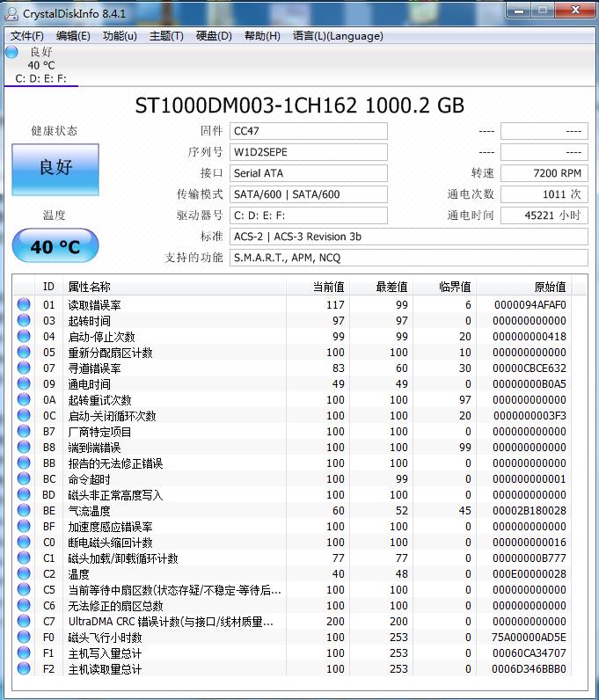Click the 最差值 column header

[381, 286]
